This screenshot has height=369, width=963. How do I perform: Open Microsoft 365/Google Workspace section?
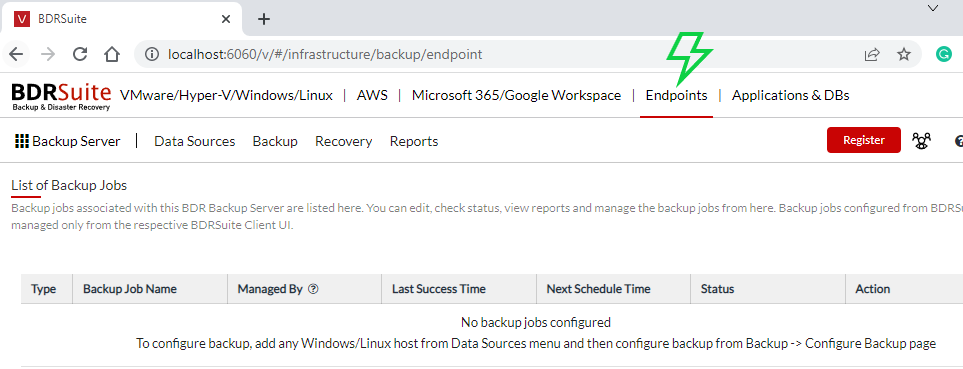click(517, 95)
